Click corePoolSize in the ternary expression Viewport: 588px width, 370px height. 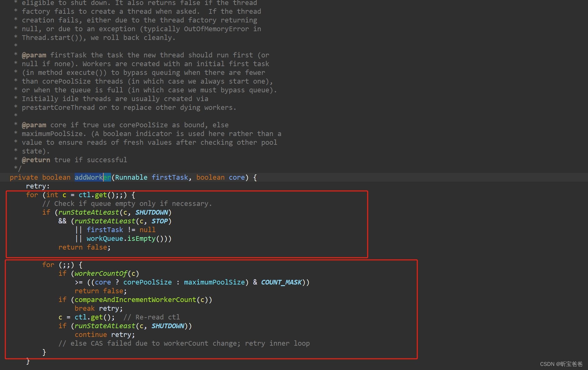click(x=148, y=282)
